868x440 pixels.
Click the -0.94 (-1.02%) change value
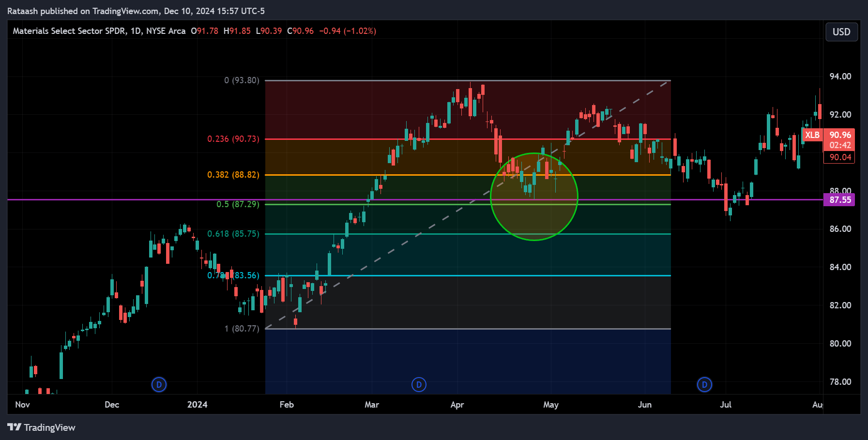pos(348,31)
